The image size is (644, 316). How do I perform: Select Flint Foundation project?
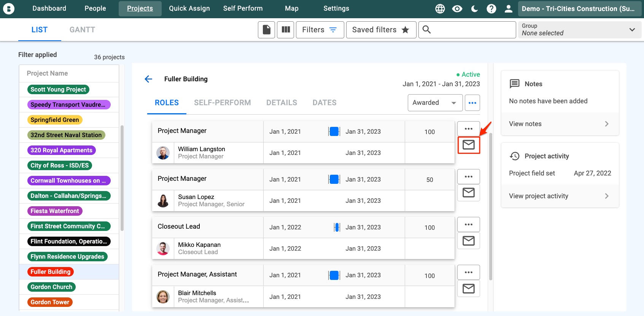click(x=69, y=241)
